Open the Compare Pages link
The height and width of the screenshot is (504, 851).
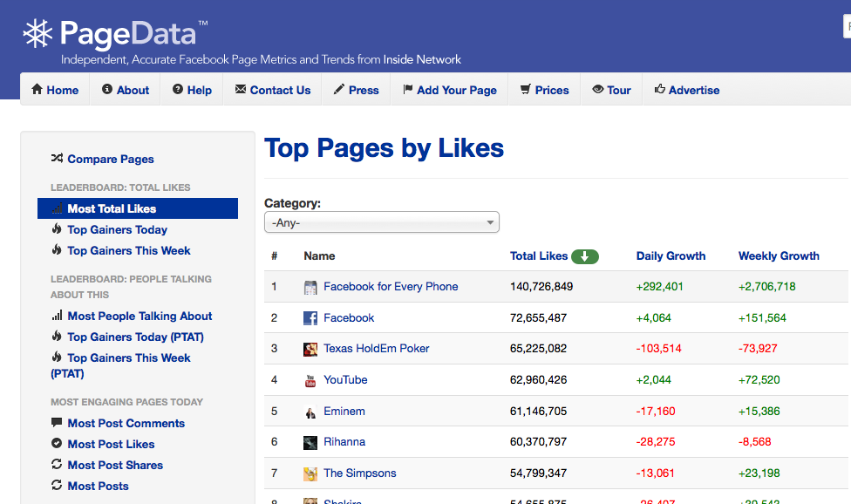click(111, 159)
